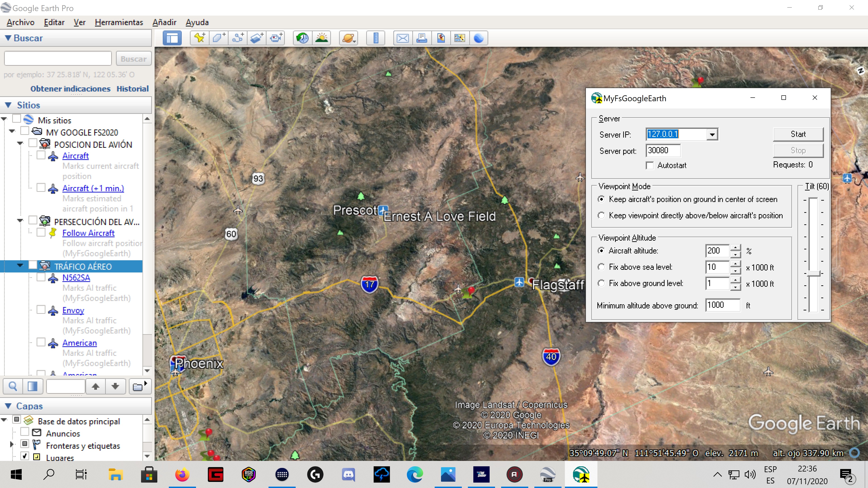Select Fix above sea level option
868x488 pixels.
click(601, 267)
